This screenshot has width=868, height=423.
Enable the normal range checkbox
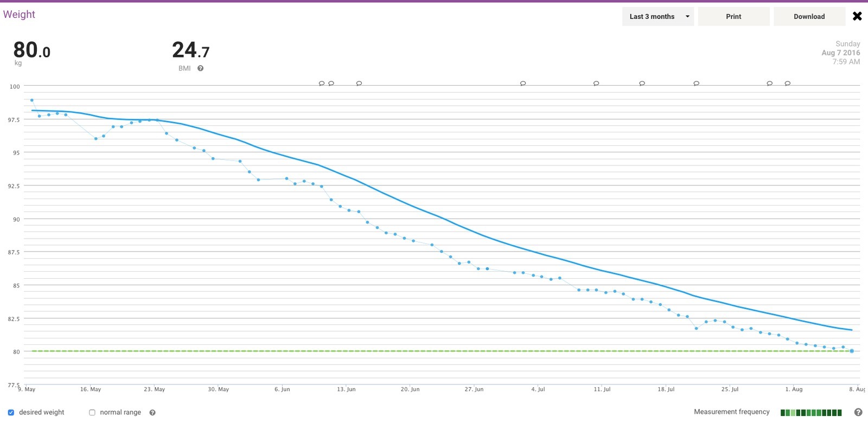point(92,413)
